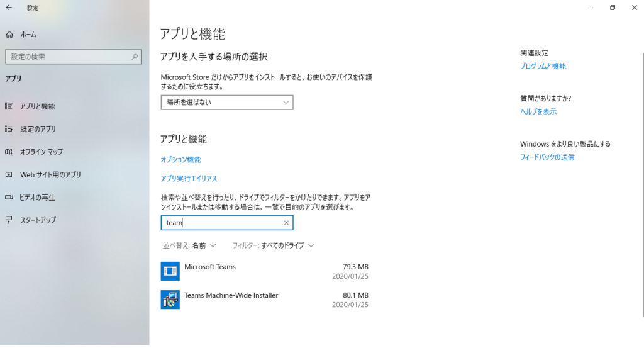
Task: Open the プログラムと機能 link
Action: (543, 66)
